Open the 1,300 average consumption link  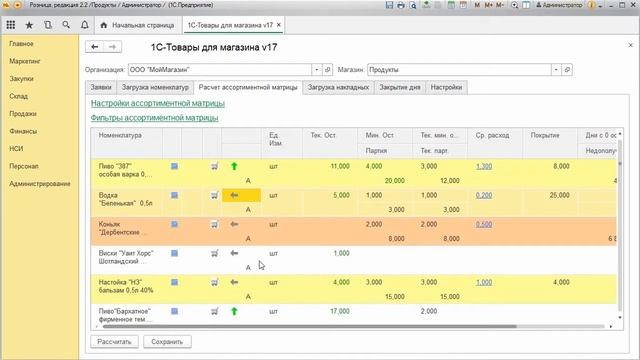point(484,166)
